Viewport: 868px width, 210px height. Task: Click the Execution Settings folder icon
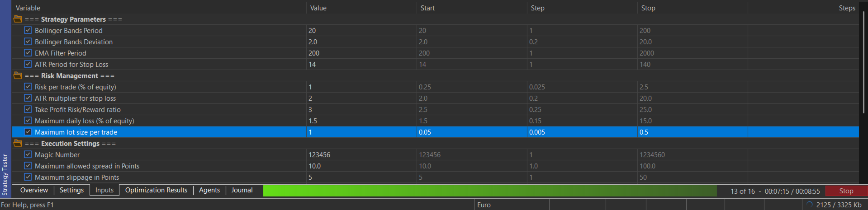(x=18, y=143)
